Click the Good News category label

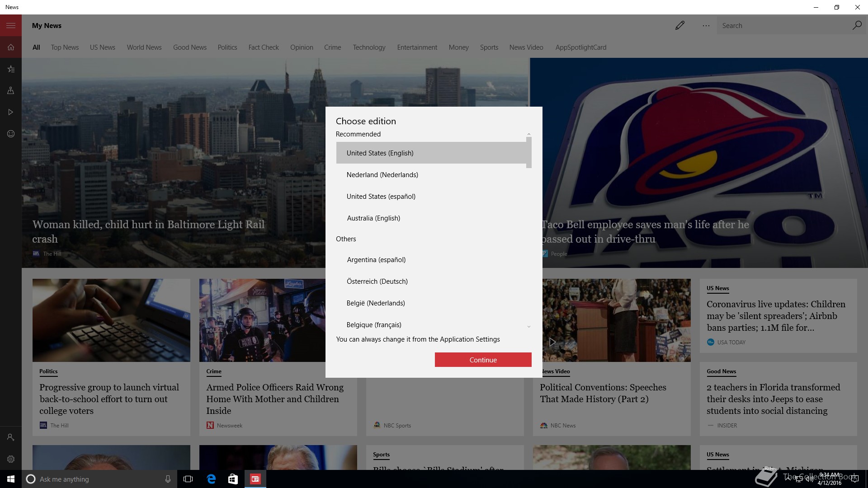[x=722, y=371]
